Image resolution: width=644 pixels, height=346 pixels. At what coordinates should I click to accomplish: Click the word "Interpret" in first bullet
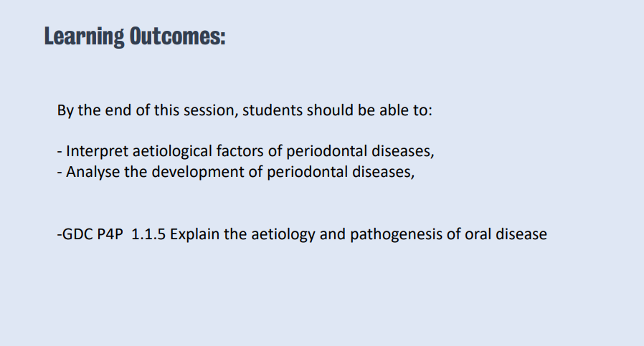(95, 152)
